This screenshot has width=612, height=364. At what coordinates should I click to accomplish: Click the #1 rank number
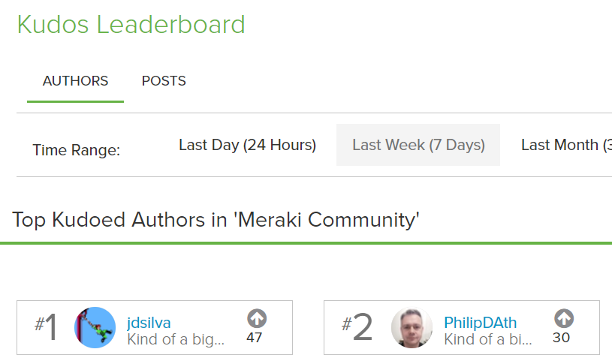(47, 327)
